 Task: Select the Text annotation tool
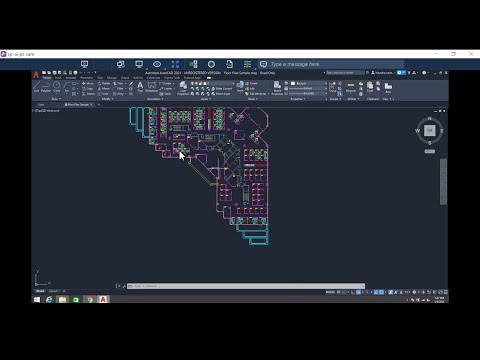140,87
